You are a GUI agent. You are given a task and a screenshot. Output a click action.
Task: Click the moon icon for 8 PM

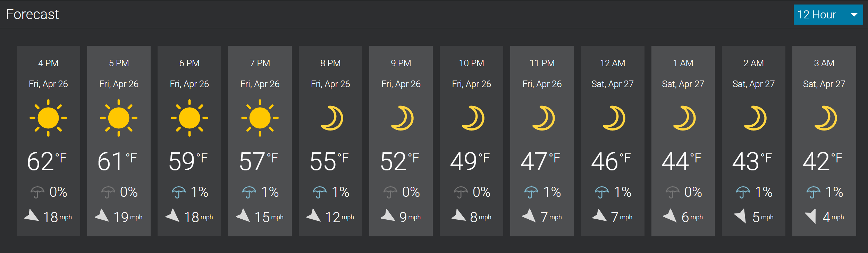pos(332,118)
